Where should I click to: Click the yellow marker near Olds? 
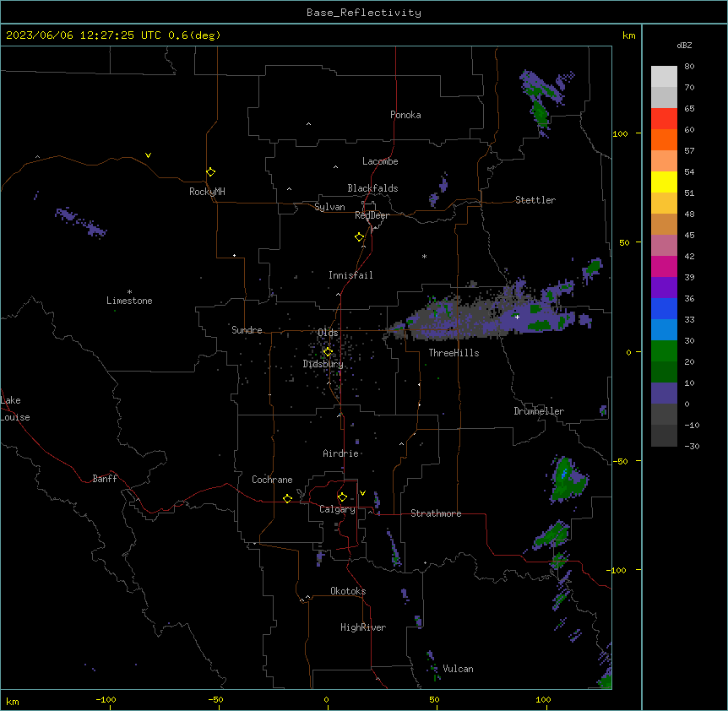(x=328, y=352)
